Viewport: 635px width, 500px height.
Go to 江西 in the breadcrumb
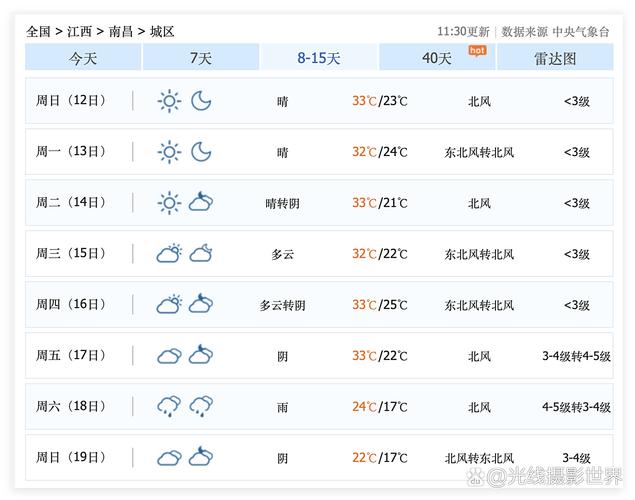79,32
